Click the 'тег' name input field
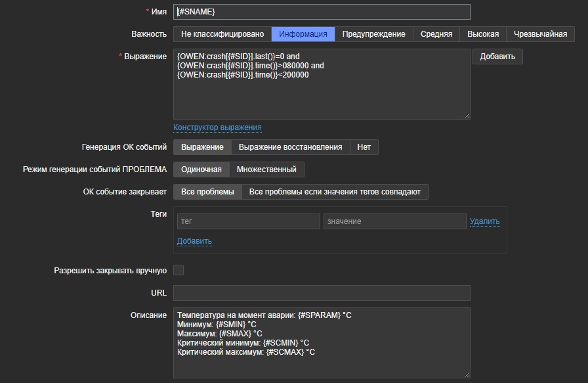Viewport: 588px width, 383px height. pos(248,221)
